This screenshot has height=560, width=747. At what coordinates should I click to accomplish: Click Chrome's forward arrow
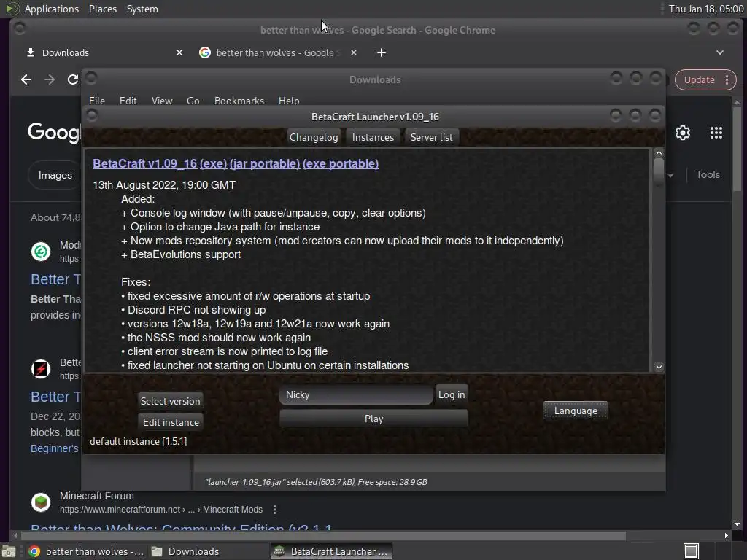click(x=50, y=79)
